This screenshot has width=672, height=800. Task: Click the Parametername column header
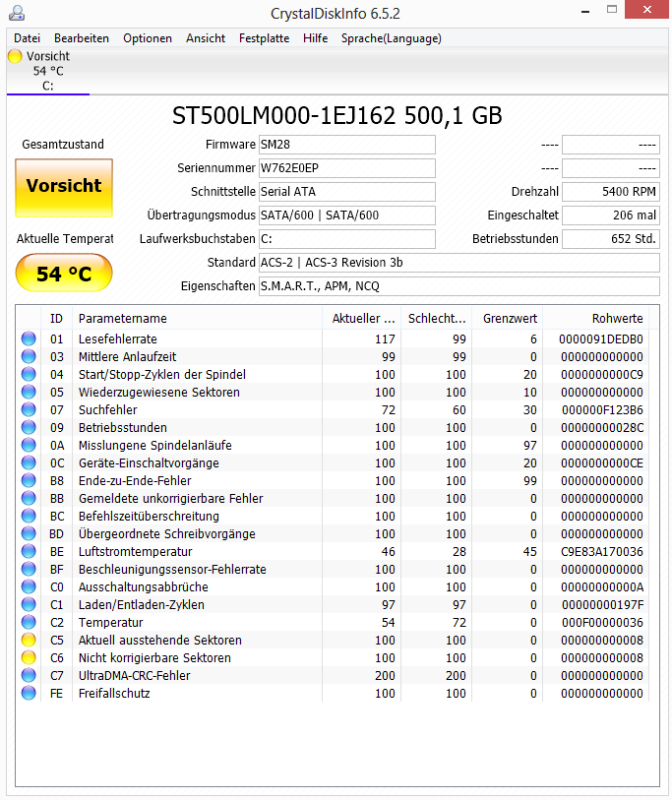(x=197, y=319)
